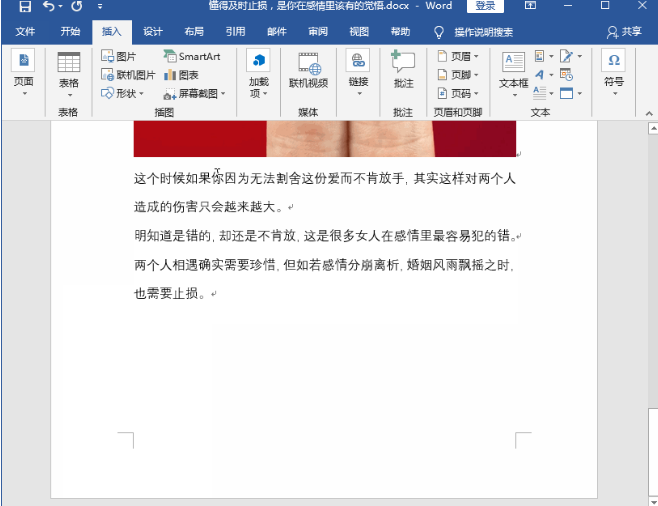Insert online video with 联机视频

(308, 71)
